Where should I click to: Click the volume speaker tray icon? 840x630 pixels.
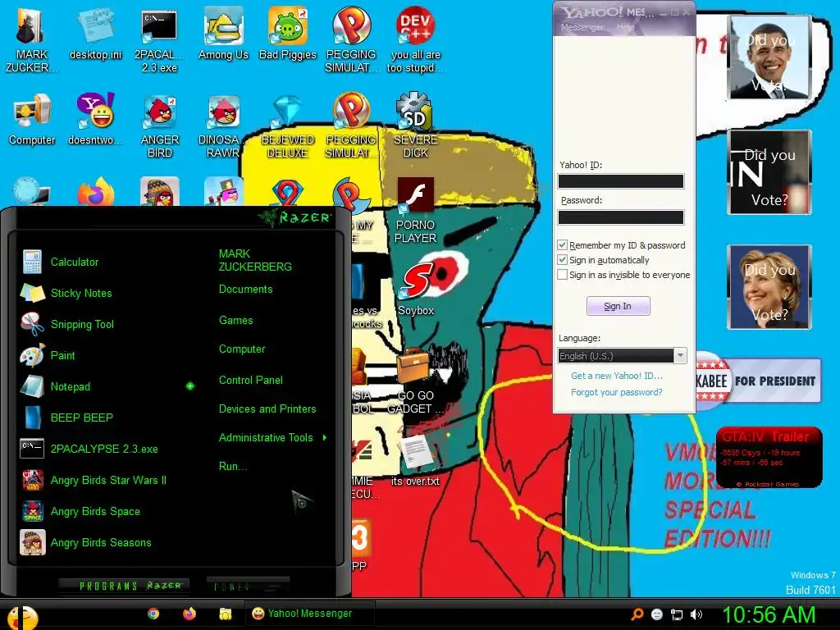point(697,614)
